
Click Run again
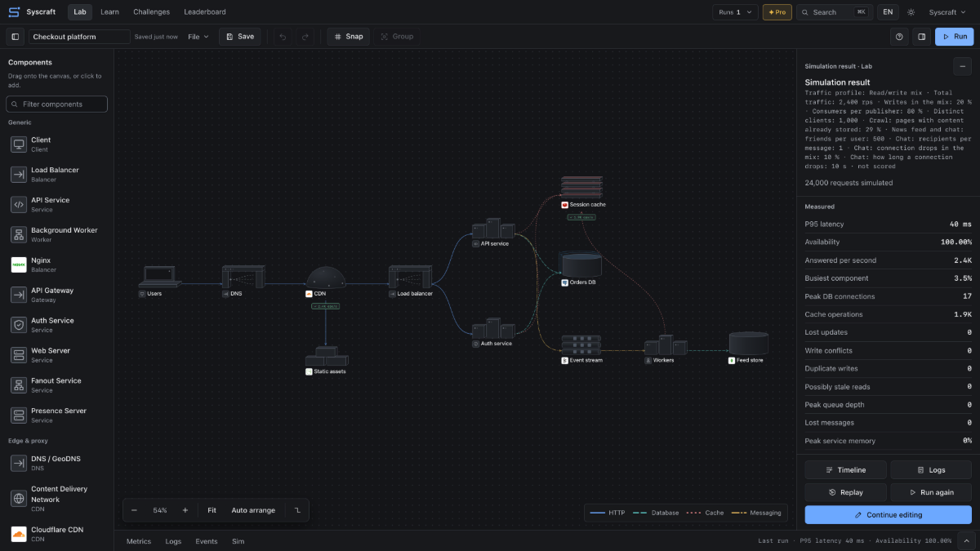click(x=931, y=492)
